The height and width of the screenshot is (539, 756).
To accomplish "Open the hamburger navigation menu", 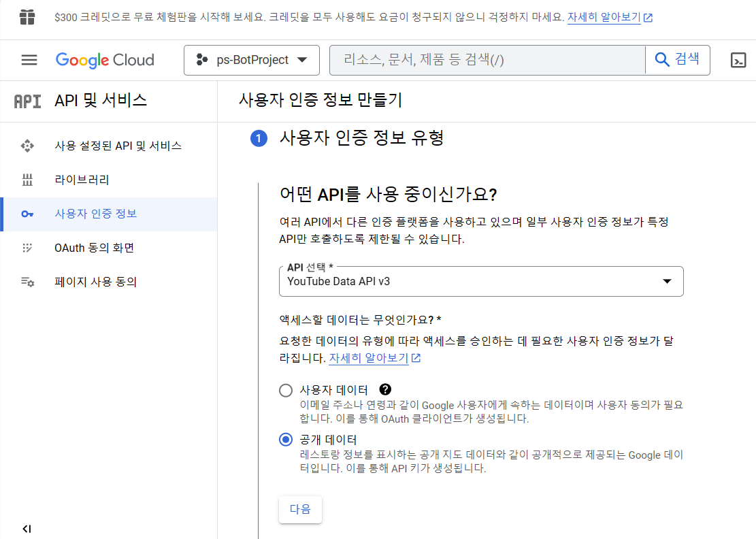I will coord(29,60).
